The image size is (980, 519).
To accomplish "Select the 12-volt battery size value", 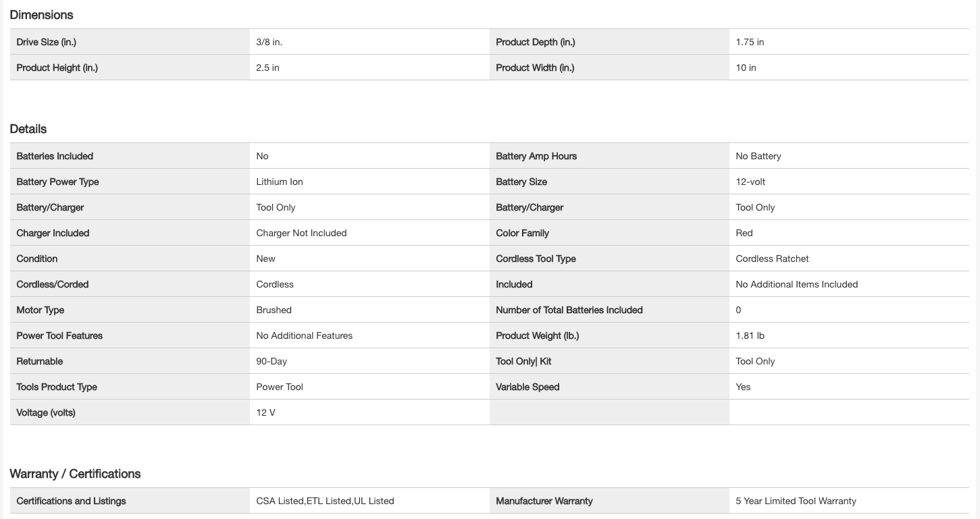I will click(750, 182).
